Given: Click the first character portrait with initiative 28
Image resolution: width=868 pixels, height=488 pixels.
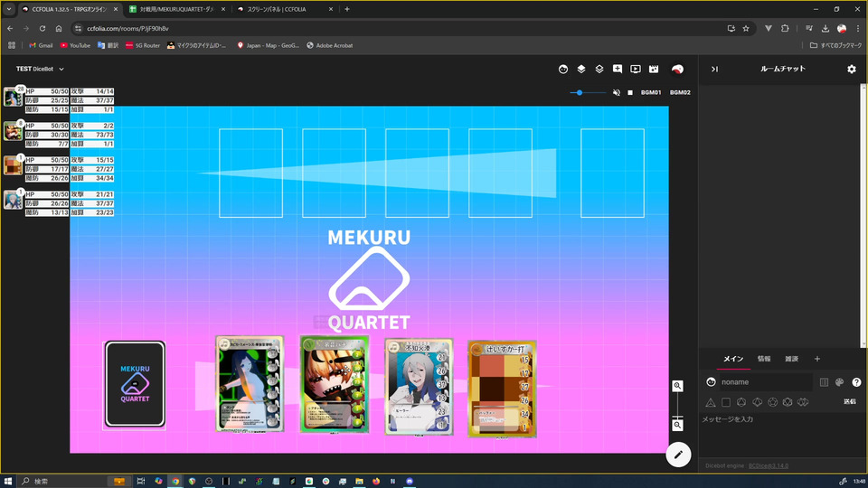Looking at the screenshot, I should [13, 97].
